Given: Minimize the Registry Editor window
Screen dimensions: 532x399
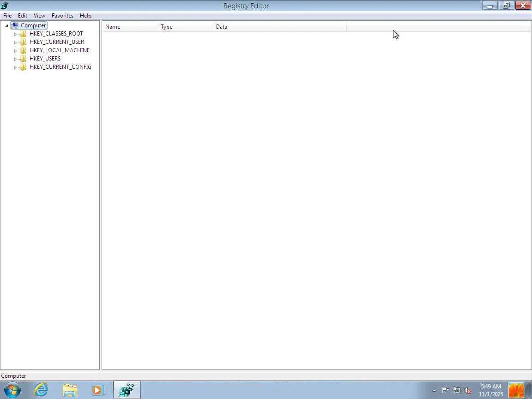Looking at the screenshot, I should point(490,6).
